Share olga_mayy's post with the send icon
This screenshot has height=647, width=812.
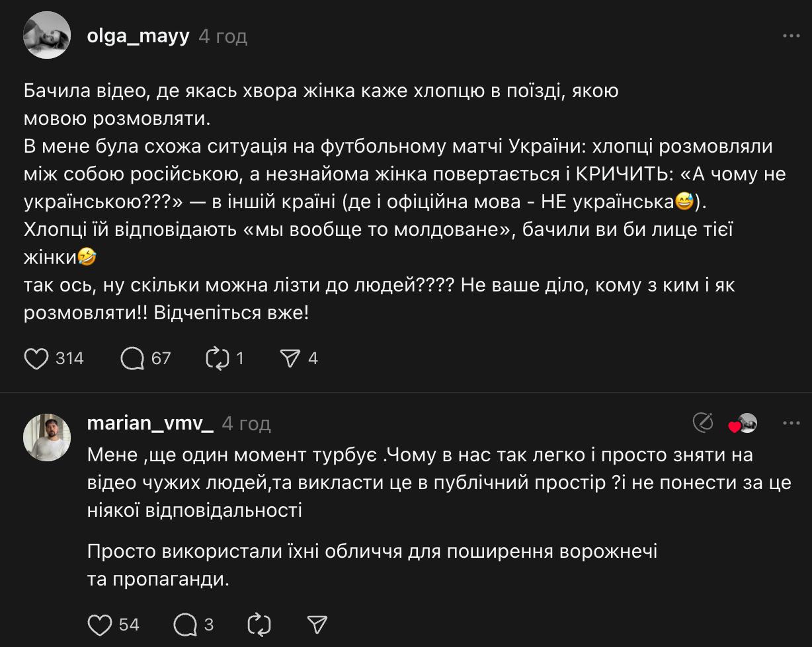pos(290,358)
